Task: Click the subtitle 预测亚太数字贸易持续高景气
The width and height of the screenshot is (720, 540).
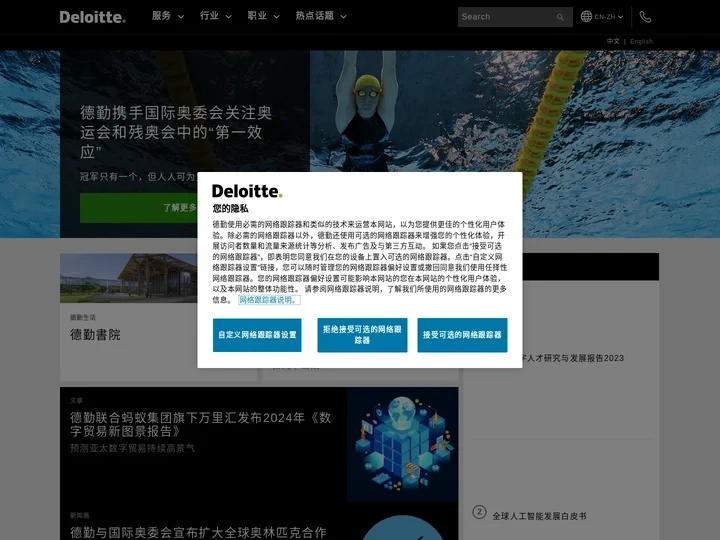Action: click(132, 448)
